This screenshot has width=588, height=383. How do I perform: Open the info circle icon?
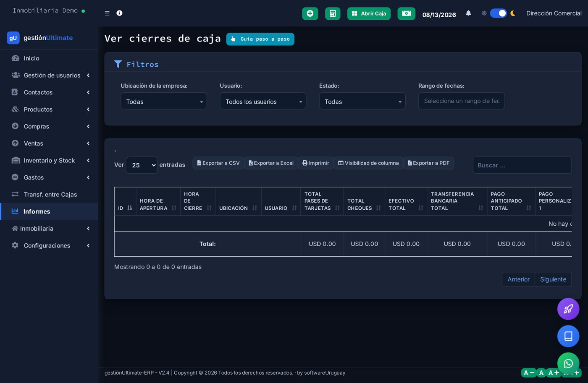coord(119,13)
